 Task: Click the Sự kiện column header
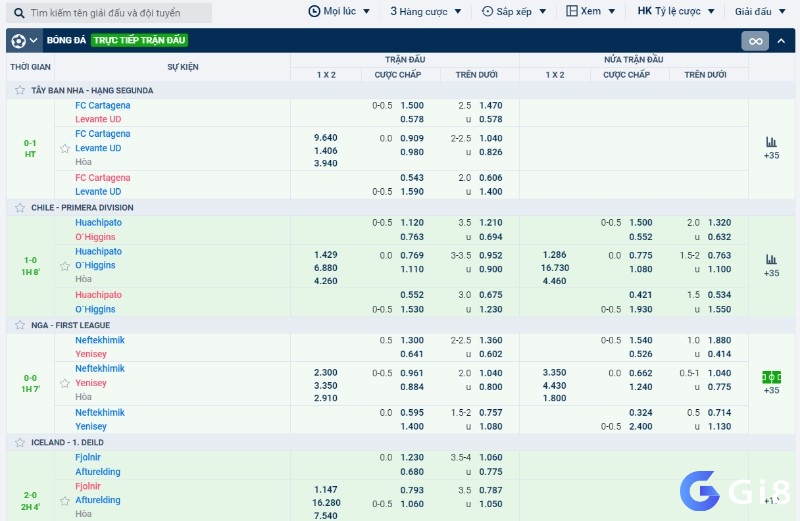tap(183, 67)
